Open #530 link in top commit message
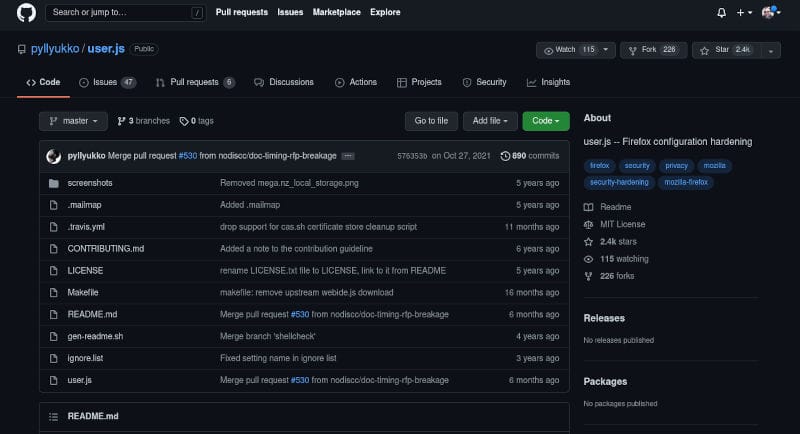 tap(188, 156)
